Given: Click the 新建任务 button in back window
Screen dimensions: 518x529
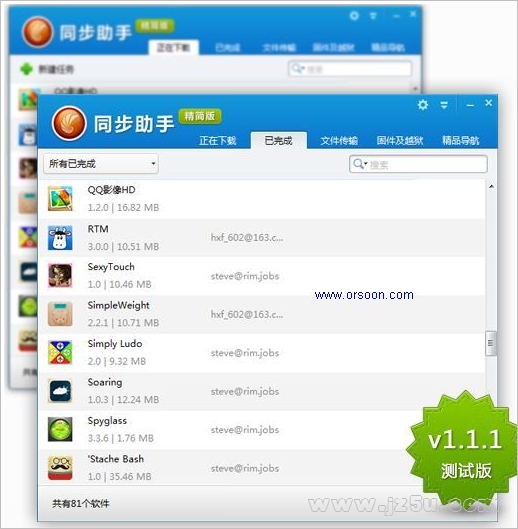Looking at the screenshot, I should coord(47,69).
